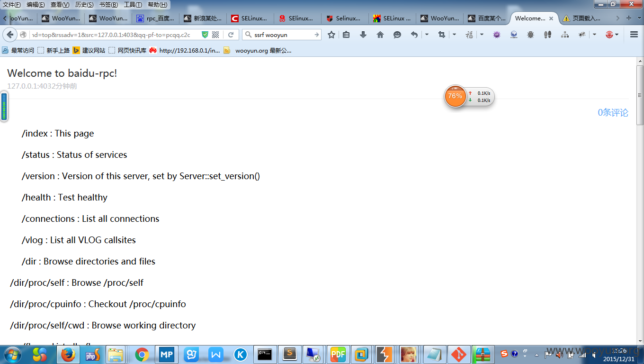Open the Firefox hamburger menu
Image resolution: width=644 pixels, height=364 pixels.
point(634,35)
